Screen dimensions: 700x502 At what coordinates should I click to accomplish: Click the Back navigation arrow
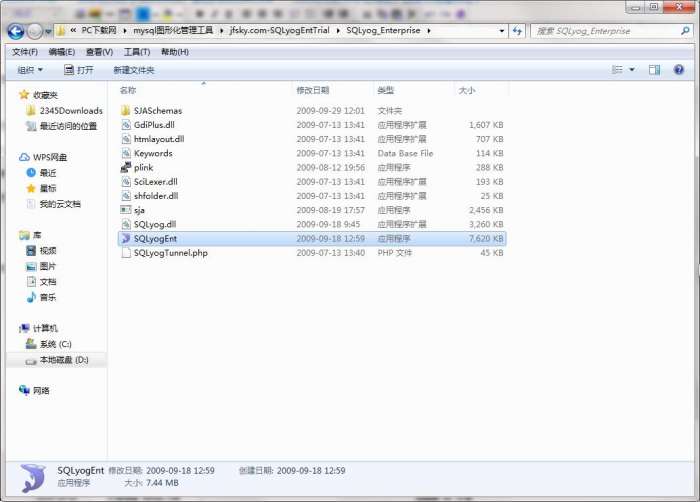point(16,31)
